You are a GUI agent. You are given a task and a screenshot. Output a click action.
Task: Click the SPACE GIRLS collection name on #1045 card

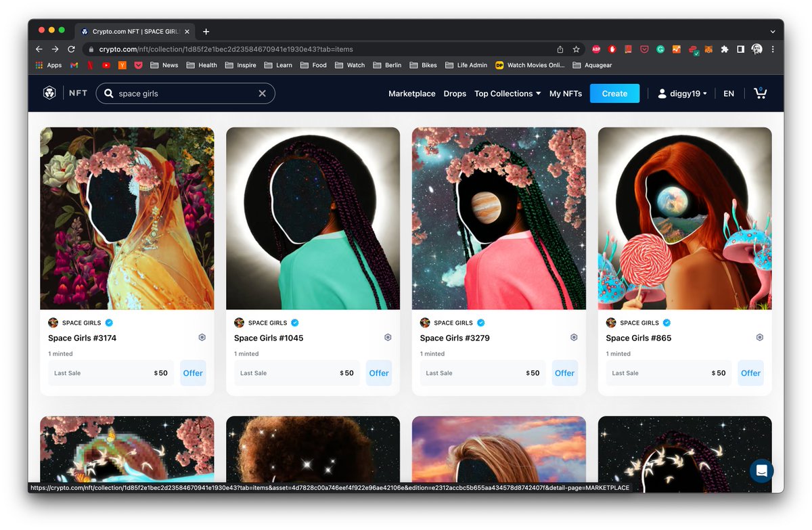pos(268,323)
